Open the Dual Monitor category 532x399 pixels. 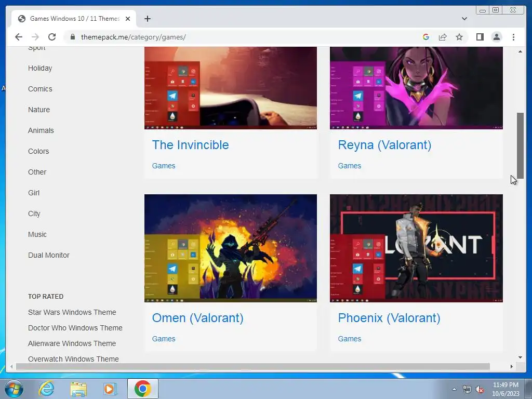pos(48,255)
